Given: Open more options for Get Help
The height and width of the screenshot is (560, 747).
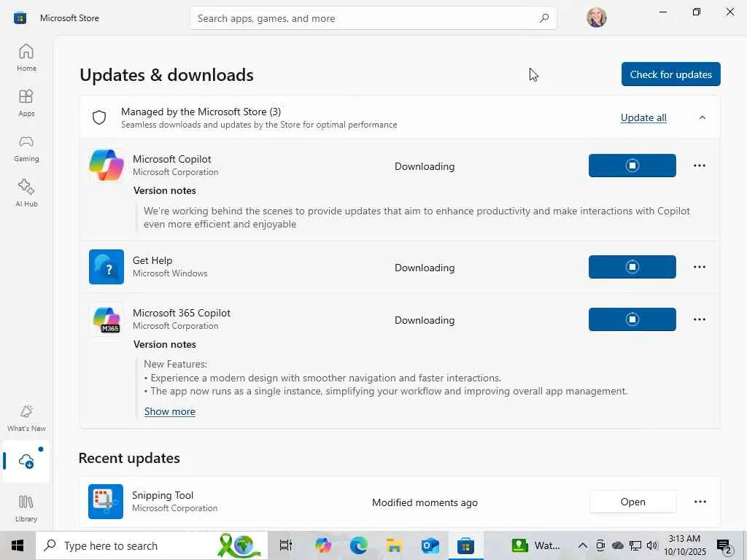Looking at the screenshot, I should tap(700, 267).
